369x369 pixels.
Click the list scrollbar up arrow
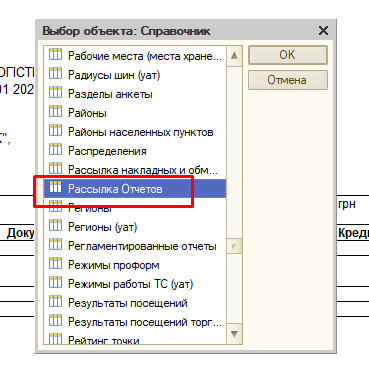234,55
